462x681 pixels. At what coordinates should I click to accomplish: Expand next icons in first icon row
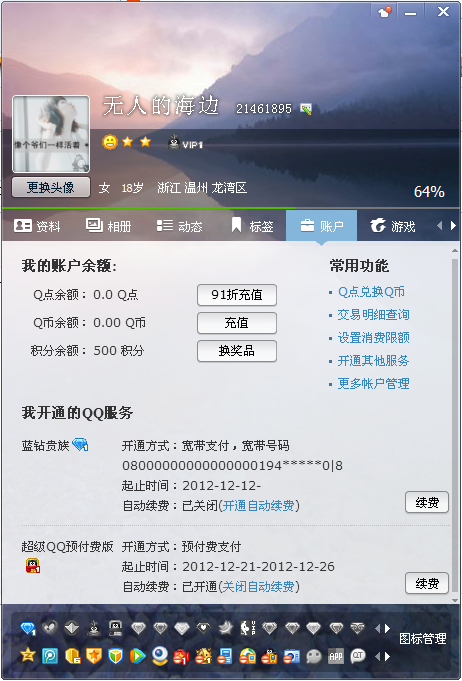coord(387,628)
